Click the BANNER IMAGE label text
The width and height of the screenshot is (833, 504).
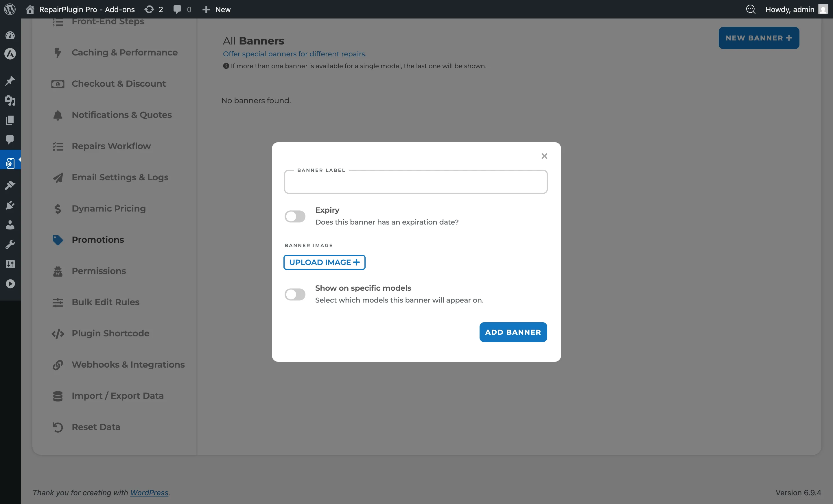[x=308, y=245]
